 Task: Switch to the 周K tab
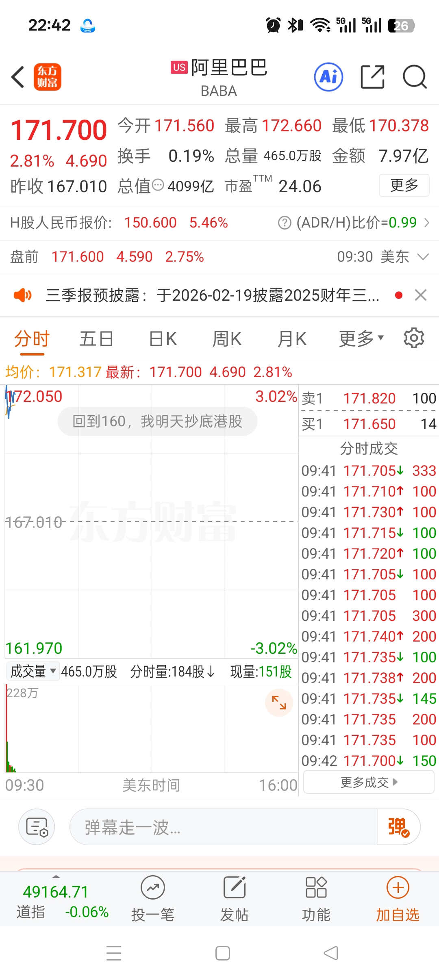227,338
